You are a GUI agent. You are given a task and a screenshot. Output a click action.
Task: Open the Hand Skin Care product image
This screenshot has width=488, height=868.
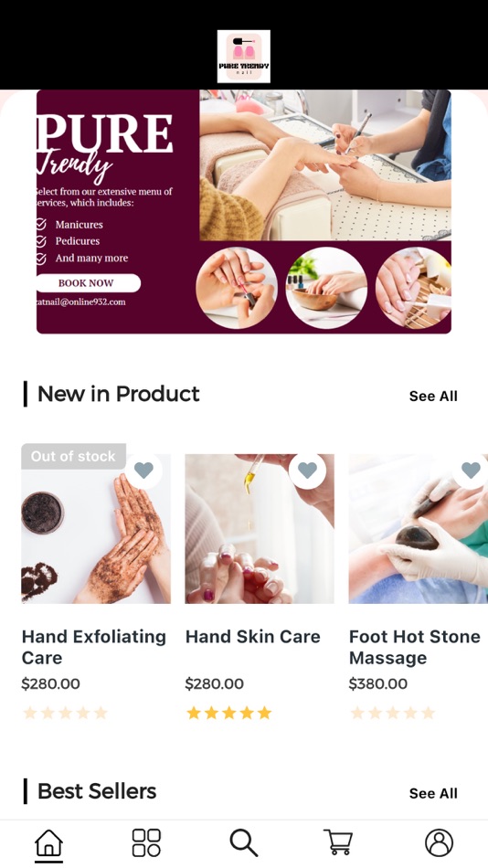pyautogui.click(x=260, y=529)
